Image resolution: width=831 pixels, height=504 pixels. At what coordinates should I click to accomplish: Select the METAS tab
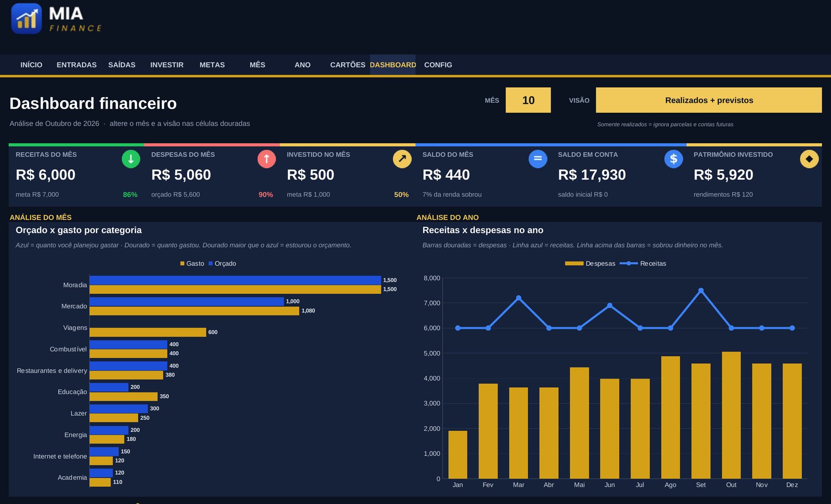212,65
